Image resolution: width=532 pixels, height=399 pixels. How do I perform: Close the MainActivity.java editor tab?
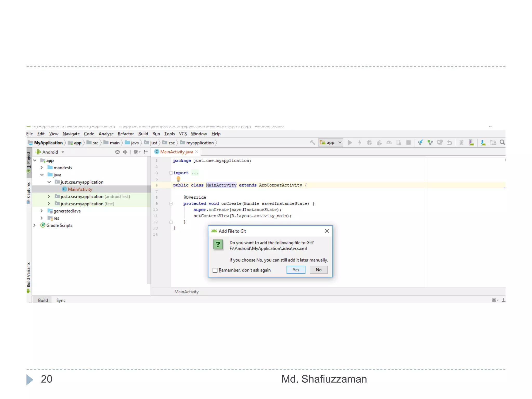197,152
